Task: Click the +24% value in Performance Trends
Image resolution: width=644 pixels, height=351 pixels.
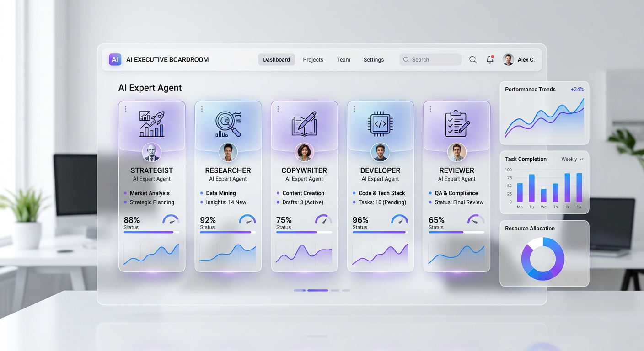Action: [577, 90]
